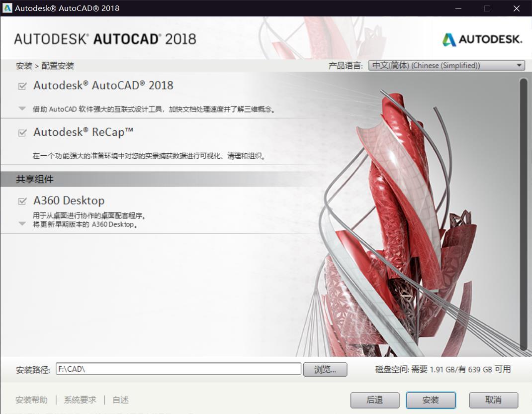Uncheck the Autodesk AutoCAD 2018 checkbox
Image resolution: width=532 pixels, height=414 pixels.
coord(22,86)
